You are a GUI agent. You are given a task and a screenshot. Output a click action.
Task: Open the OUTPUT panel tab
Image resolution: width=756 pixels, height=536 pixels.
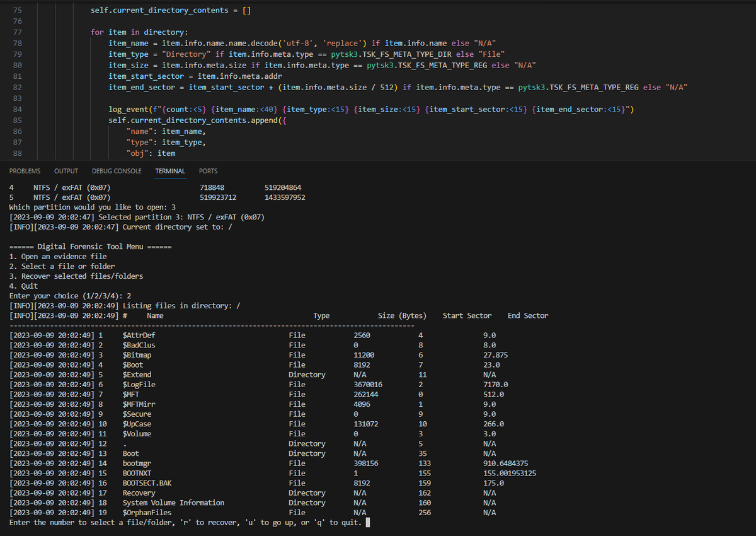[66, 171]
